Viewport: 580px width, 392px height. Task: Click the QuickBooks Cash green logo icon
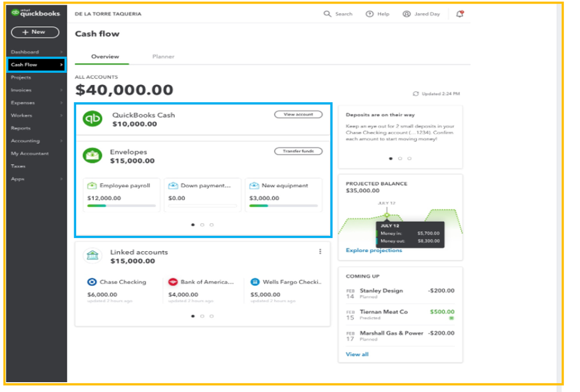point(92,118)
